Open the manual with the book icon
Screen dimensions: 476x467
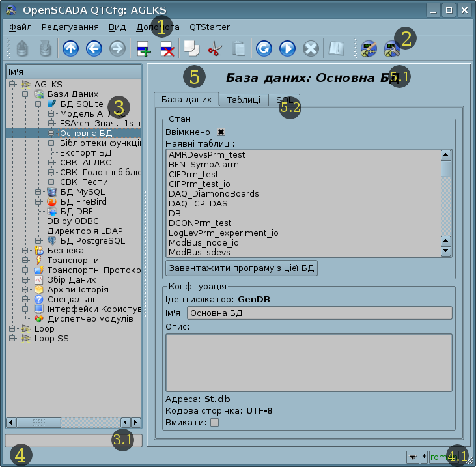coord(337,49)
